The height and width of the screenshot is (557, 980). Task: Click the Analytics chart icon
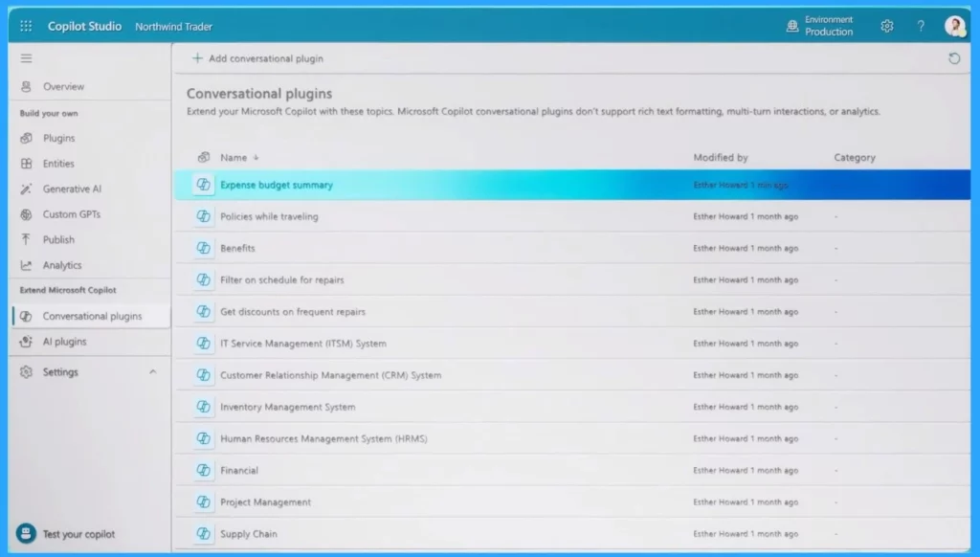coord(26,265)
